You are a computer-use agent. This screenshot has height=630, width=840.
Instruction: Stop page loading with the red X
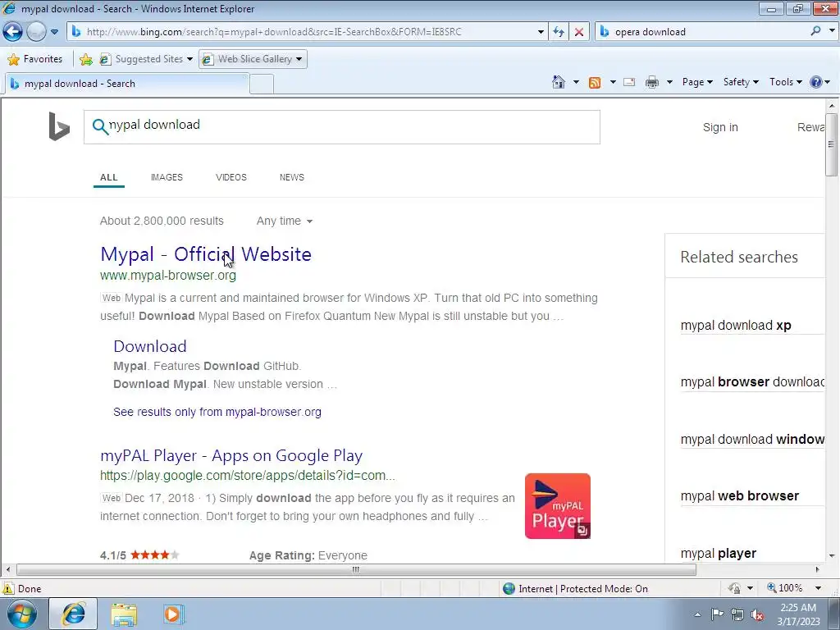[579, 32]
